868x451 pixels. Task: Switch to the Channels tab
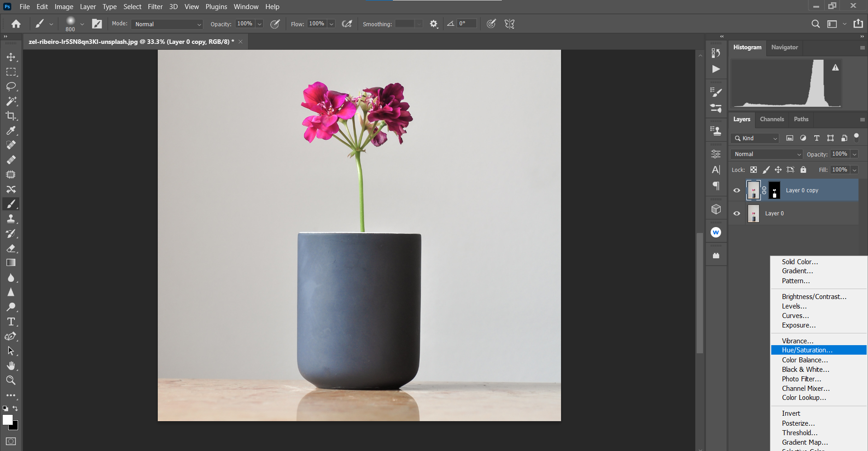772,119
